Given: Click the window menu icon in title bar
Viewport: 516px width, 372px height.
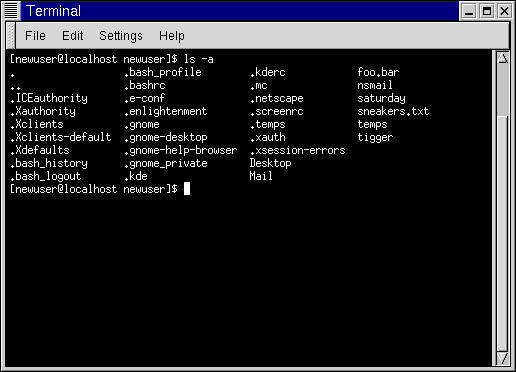Looking at the screenshot, I should click(11, 10).
